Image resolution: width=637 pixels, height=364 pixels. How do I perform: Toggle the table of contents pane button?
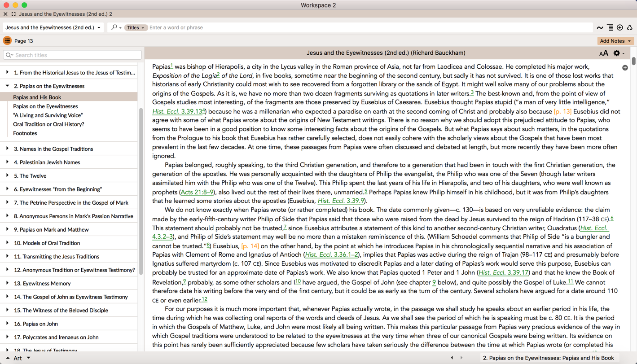pos(7,41)
